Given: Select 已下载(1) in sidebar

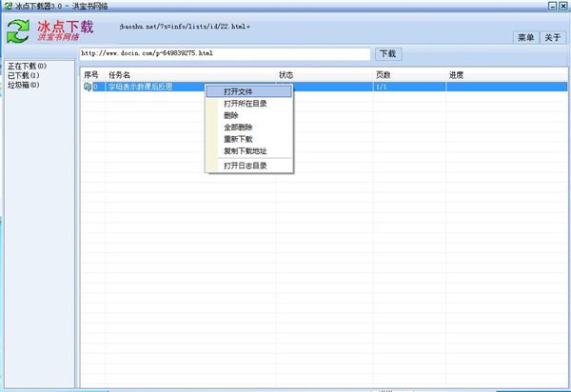Looking at the screenshot, I should click(23, 75).
